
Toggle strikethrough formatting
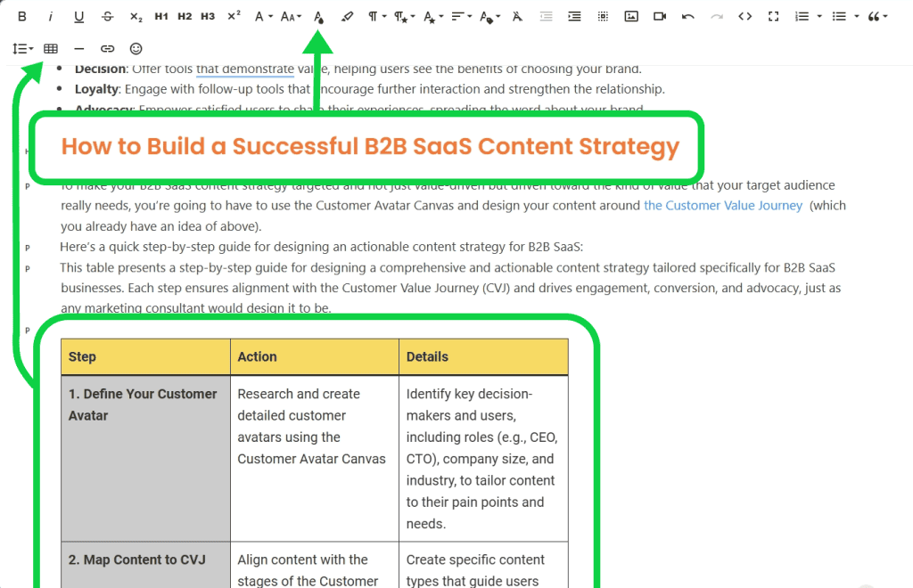pos(108,16)
